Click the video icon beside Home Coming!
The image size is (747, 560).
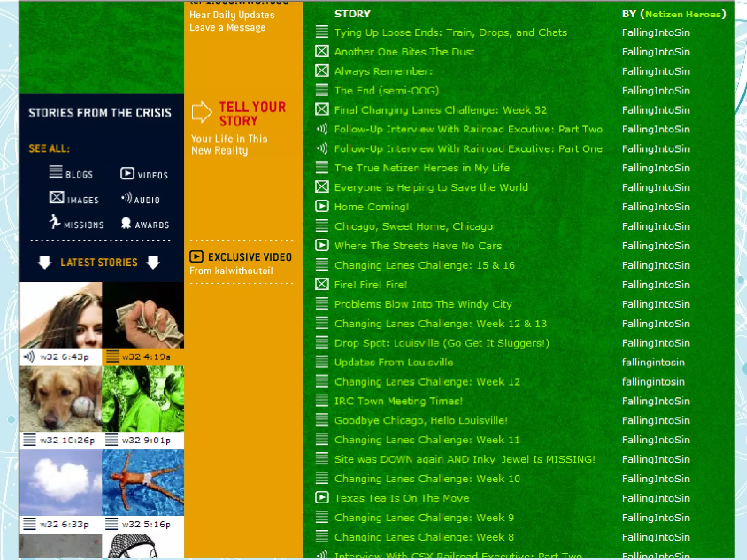tap(321, 207)
